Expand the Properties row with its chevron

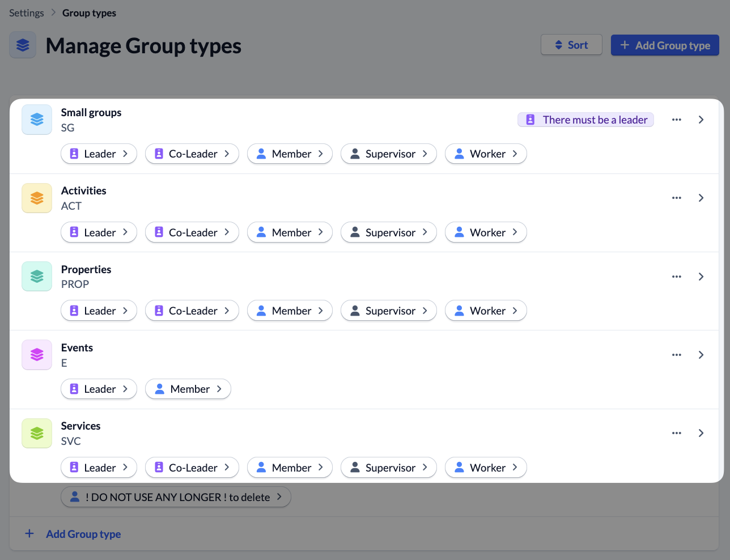click(x=701, y=277)
